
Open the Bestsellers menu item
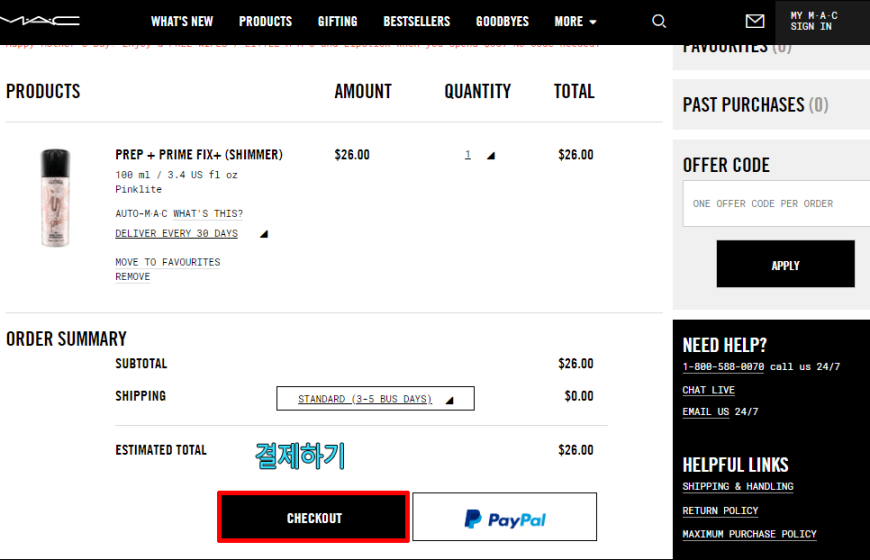tap(417, 22)
